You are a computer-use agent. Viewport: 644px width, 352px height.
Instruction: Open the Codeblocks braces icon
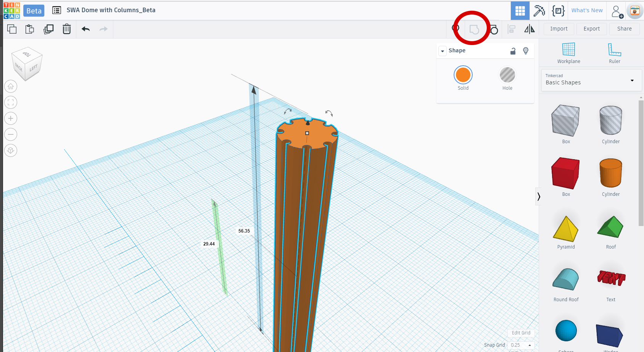tap(558, 11)
